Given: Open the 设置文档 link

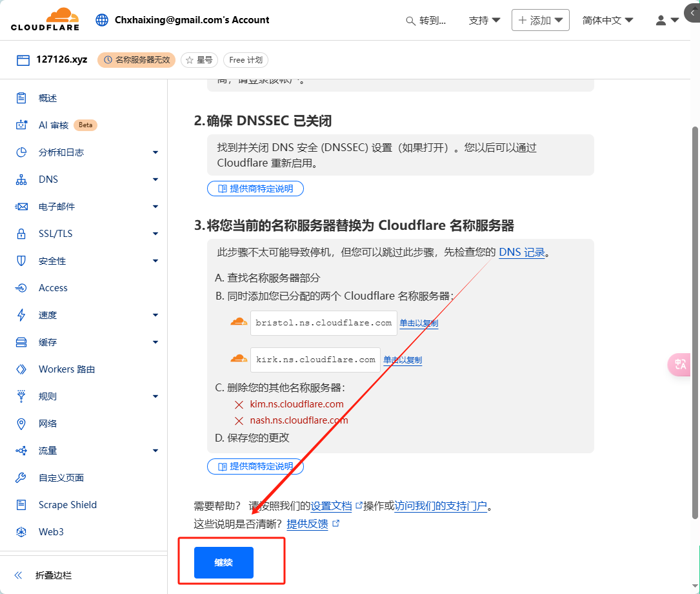Looking at the screenshot, I should click(x=331, y=506).
